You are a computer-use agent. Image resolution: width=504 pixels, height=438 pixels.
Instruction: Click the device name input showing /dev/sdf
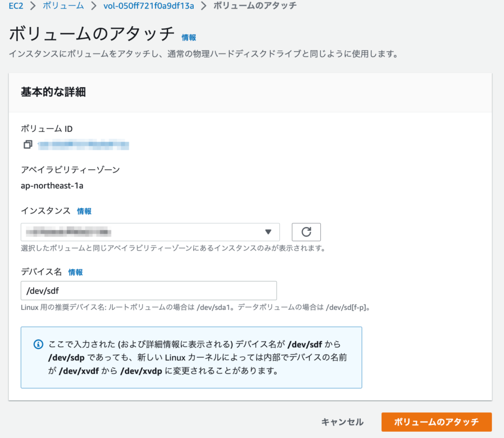click(x=149, y=291)
